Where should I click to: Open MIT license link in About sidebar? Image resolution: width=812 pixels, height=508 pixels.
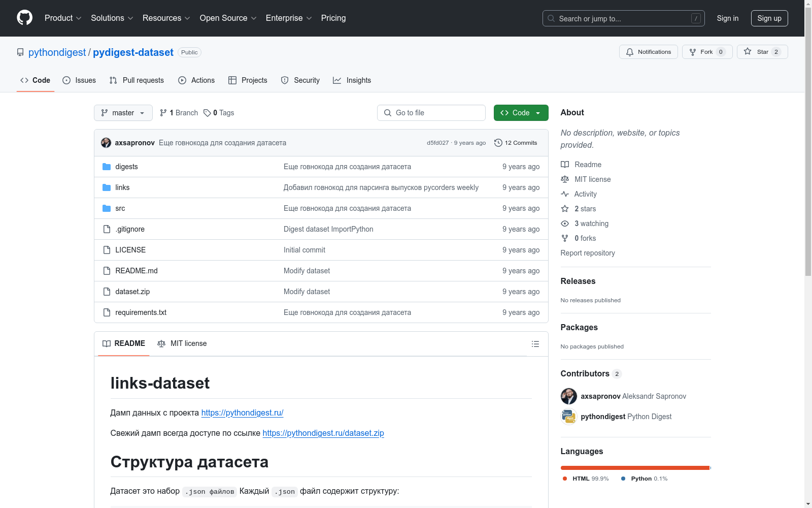(586, 179)
